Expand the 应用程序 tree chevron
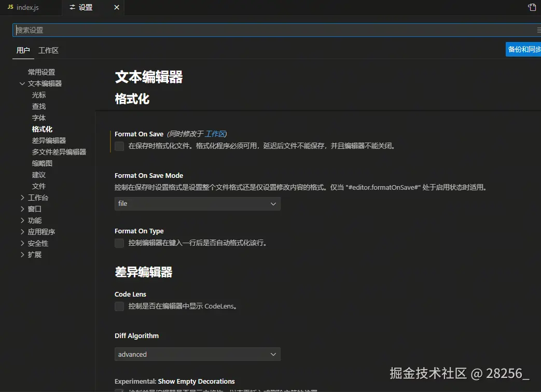Viewport: 541px width, 392px height. [22, 232]
